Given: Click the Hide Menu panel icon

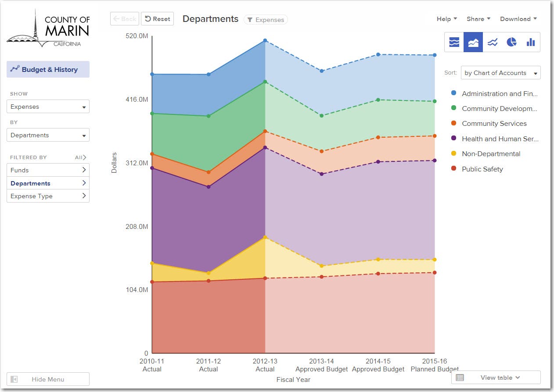Looking at the screenshot, I should point(14,379).
